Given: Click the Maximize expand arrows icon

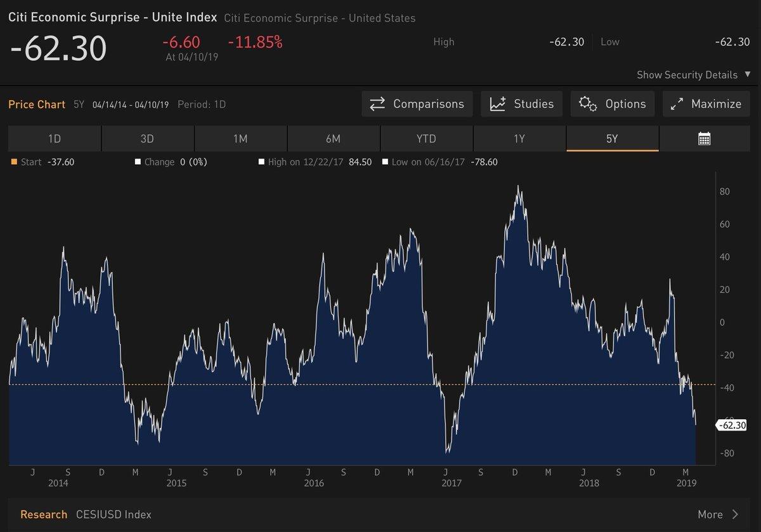Looking at the screenshot, I should 677,104.
